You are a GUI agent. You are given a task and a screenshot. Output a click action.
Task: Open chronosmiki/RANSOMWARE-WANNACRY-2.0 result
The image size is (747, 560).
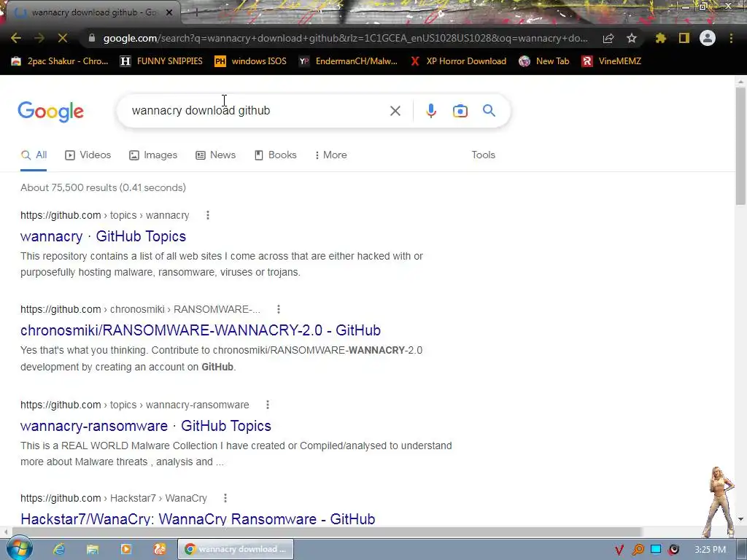click(x=201, y=330)
